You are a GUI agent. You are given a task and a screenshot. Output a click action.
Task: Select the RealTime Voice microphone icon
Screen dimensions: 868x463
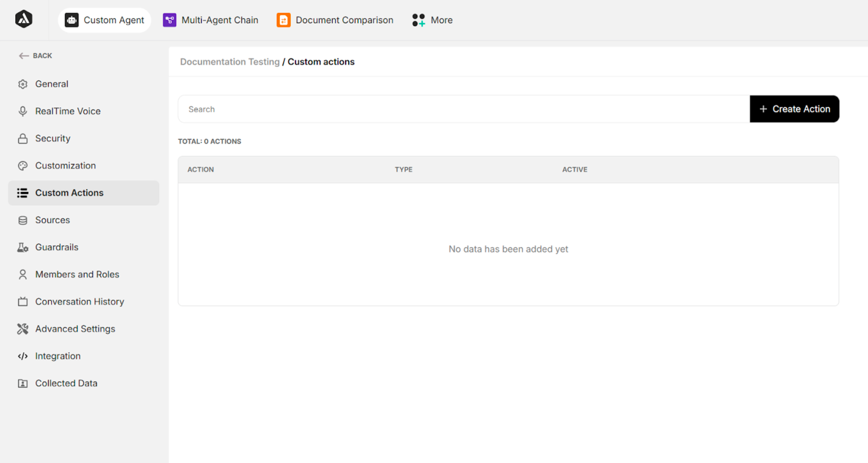[x=23, y=111]
